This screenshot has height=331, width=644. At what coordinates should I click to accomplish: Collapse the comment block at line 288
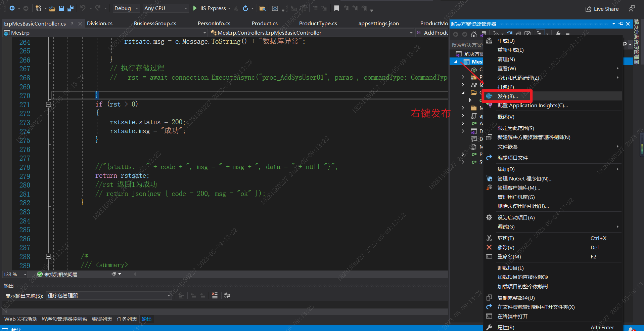48,256
